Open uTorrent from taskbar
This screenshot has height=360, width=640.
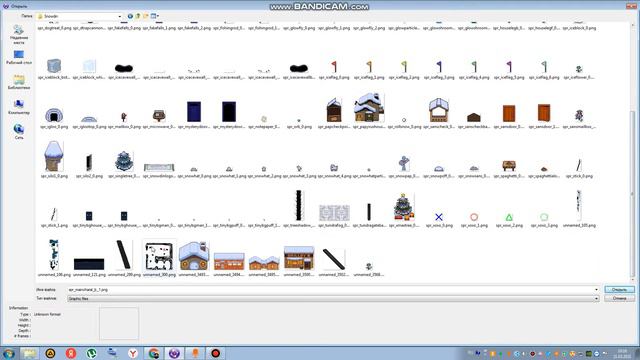pyautogui.click(x=91, y=353)
